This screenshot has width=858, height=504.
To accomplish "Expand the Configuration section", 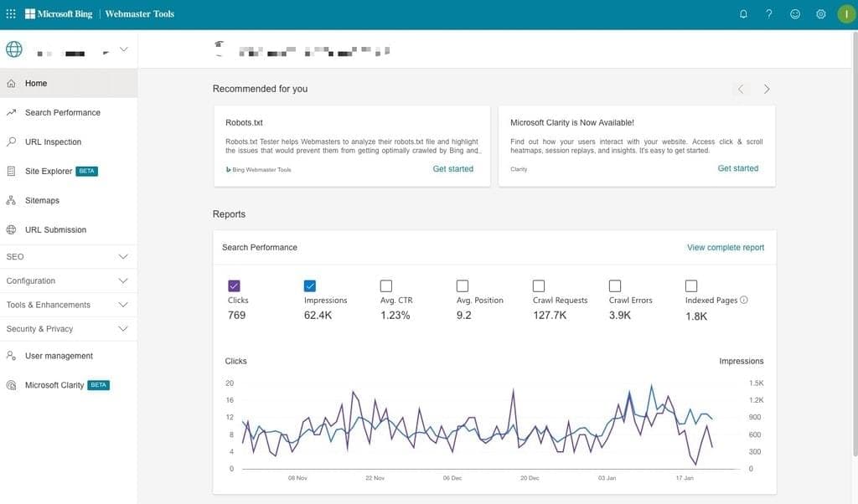I will (69, 280).
